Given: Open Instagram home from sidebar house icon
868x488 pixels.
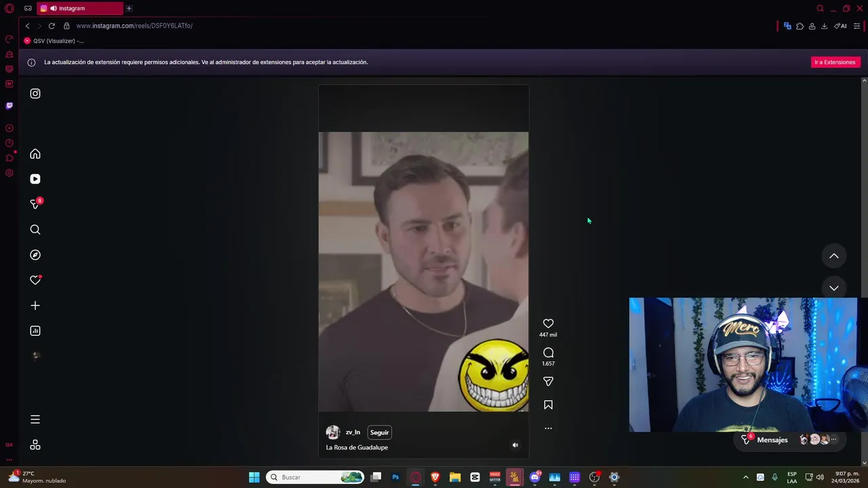Looking at the screenshot, I should tap(35, 154).
